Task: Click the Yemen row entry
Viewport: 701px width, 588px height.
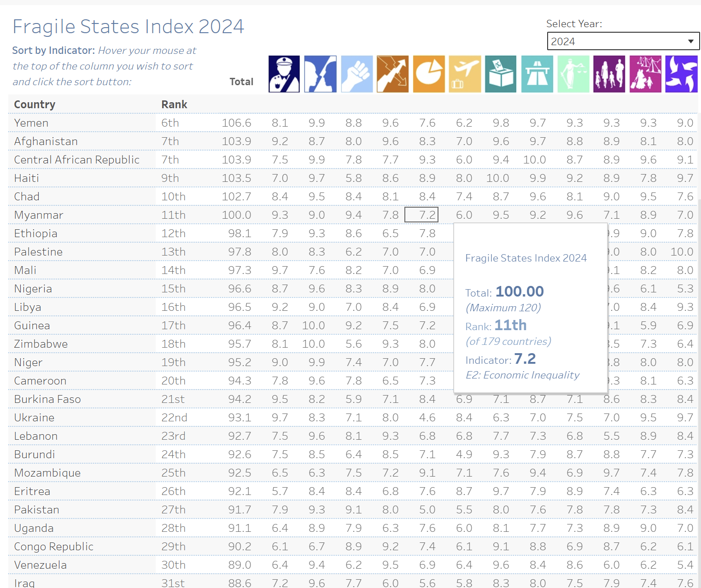Action: coord(31,122)
